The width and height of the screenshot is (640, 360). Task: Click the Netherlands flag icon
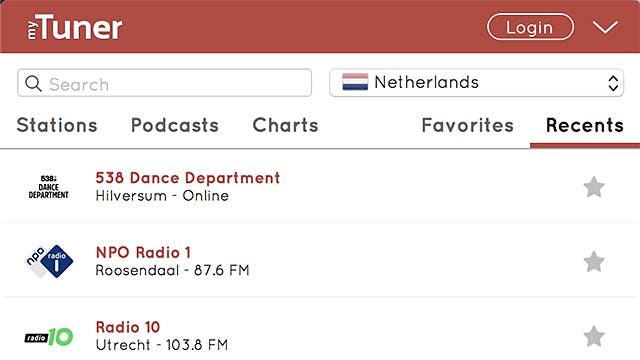(x=355, y=82)
